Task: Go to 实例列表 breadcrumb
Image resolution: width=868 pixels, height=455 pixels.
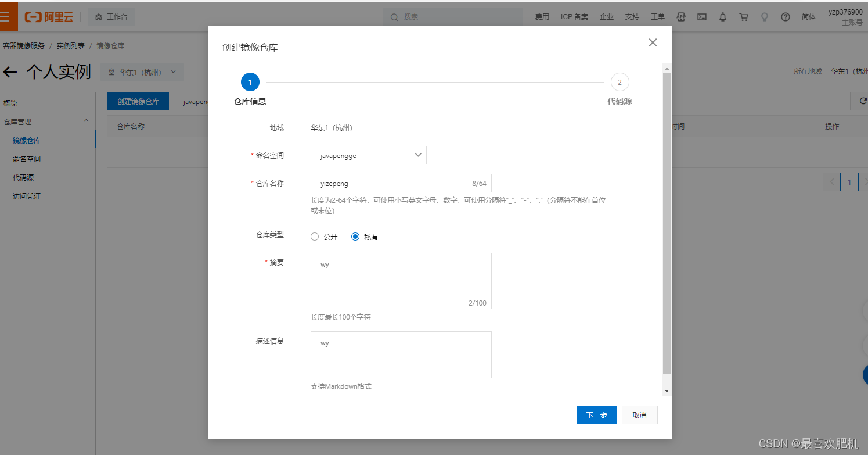Action: pos(71,45)
